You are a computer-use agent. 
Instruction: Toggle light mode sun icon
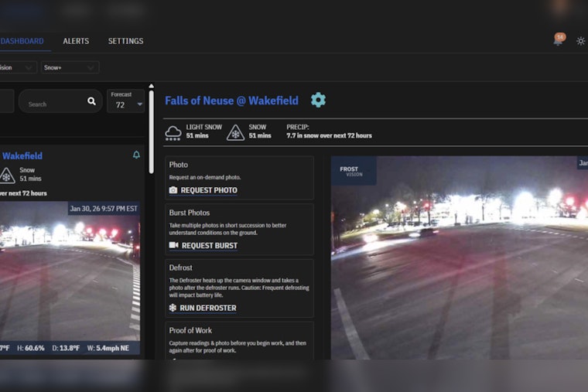[580, 41]
